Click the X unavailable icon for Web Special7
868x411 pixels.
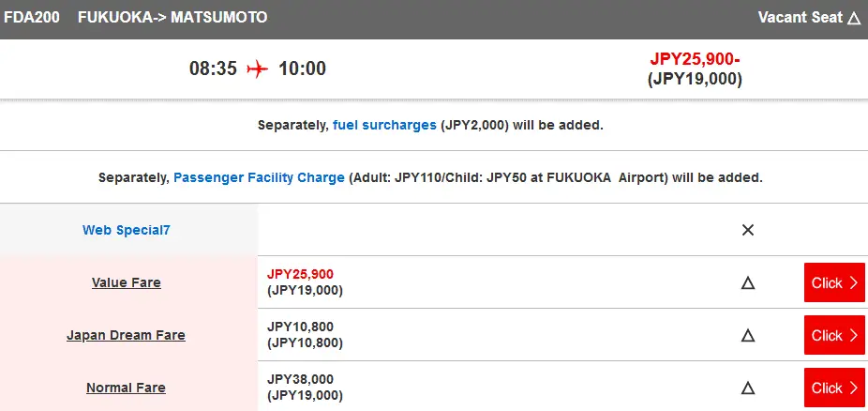pos(748,230)
